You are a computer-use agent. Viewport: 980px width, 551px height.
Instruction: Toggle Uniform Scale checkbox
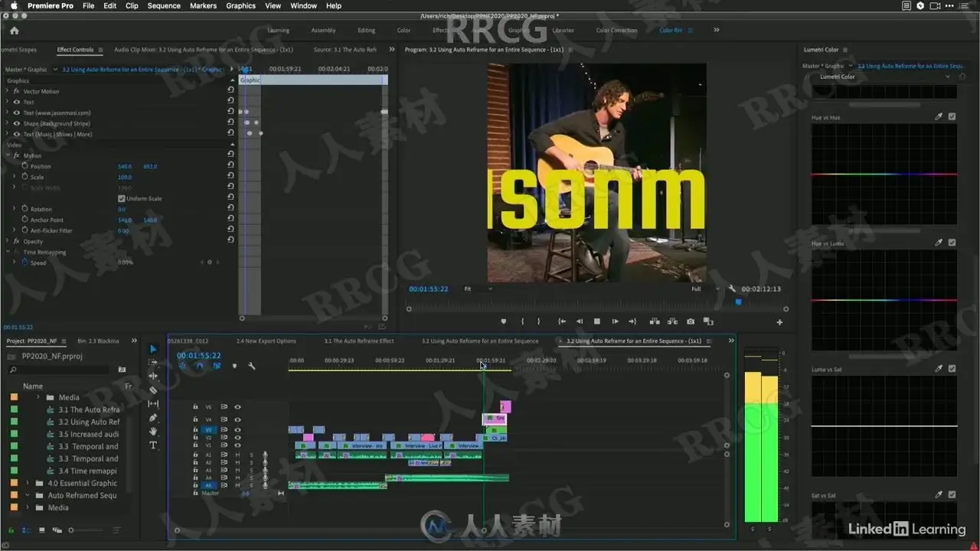coord(121,198)
